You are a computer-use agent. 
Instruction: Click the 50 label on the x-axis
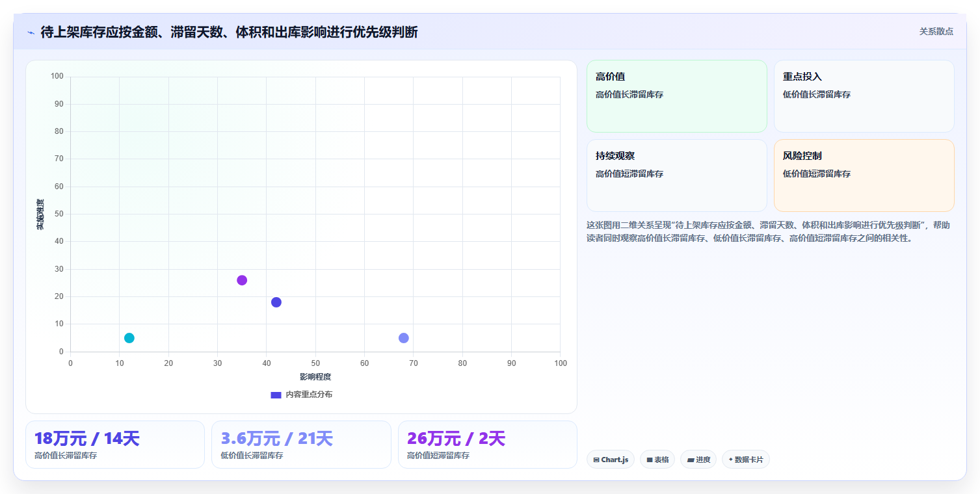[x=315, y=363]
